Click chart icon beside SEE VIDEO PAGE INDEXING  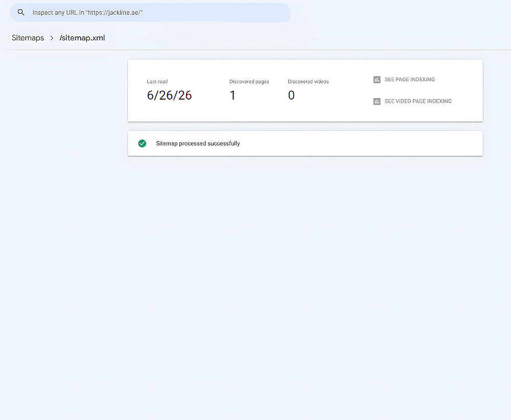[377, 101]
